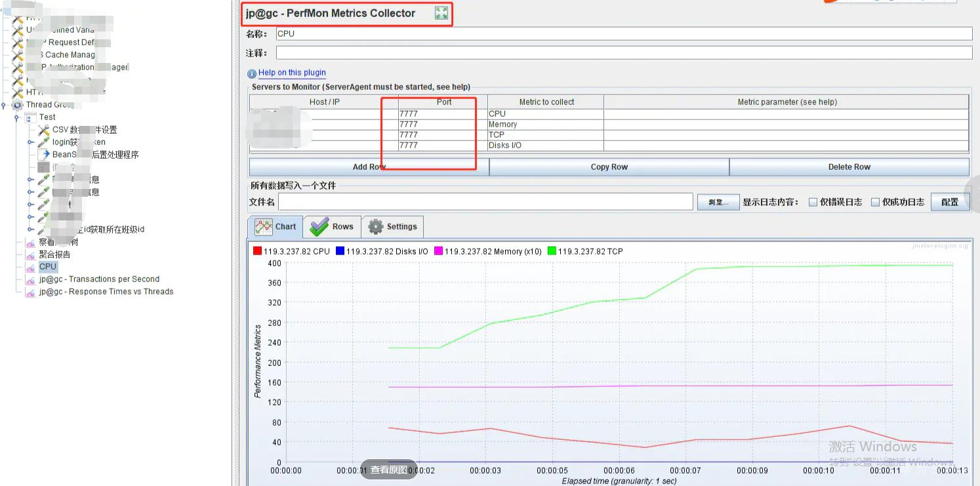Click the graph icon beside CPU tree node
This screenshot has width=980, height=486.
31,267
